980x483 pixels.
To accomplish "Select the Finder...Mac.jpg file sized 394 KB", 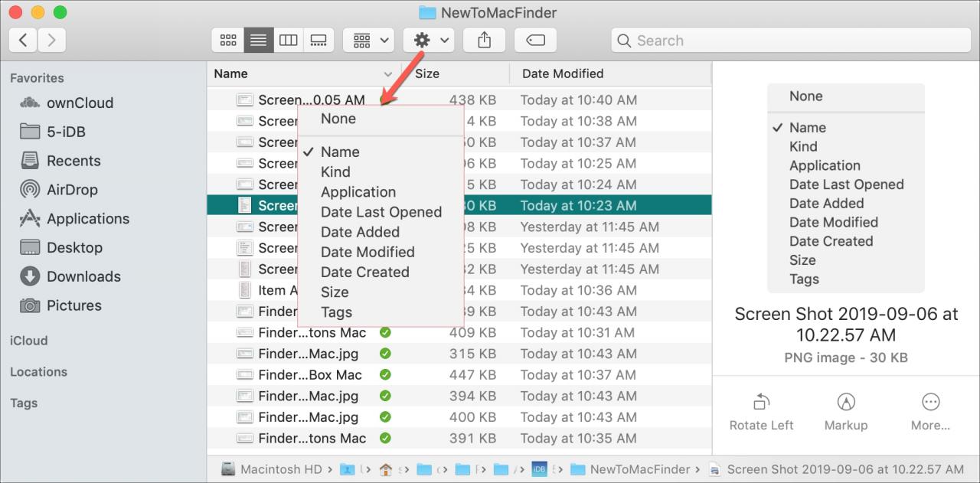I will 459,396.
